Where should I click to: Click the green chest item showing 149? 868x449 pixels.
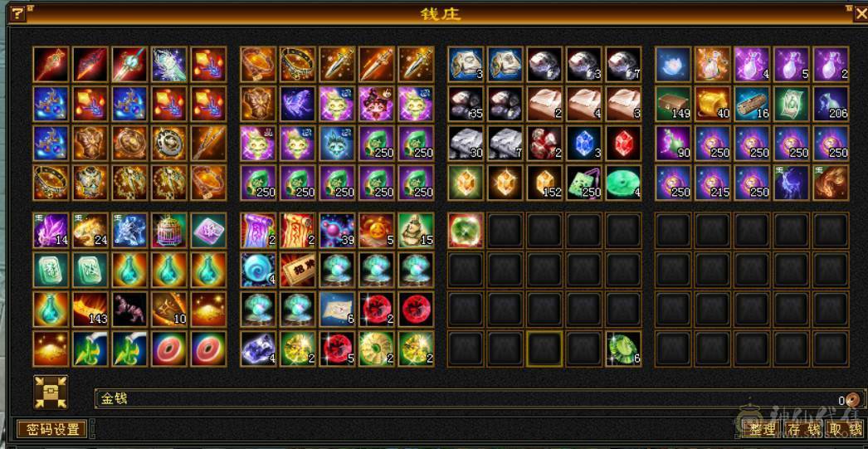pos(673,104)
